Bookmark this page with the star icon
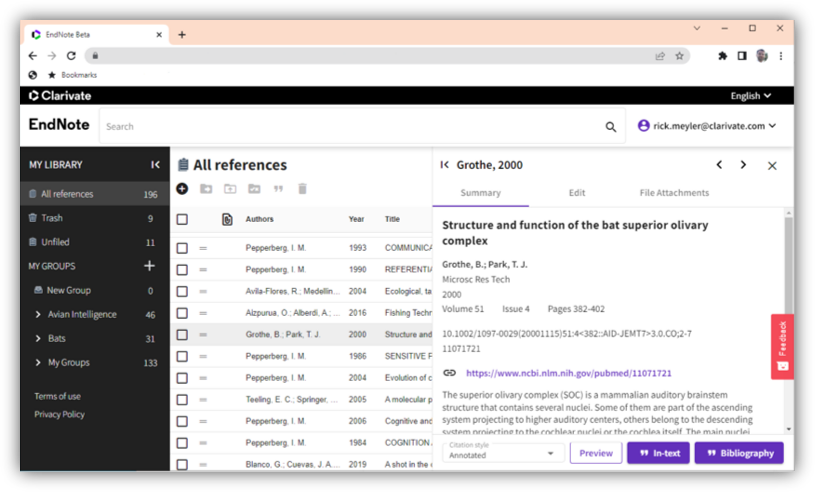This screenshot has width=815, height=492. pyautogui.click(x=679, y=56)
